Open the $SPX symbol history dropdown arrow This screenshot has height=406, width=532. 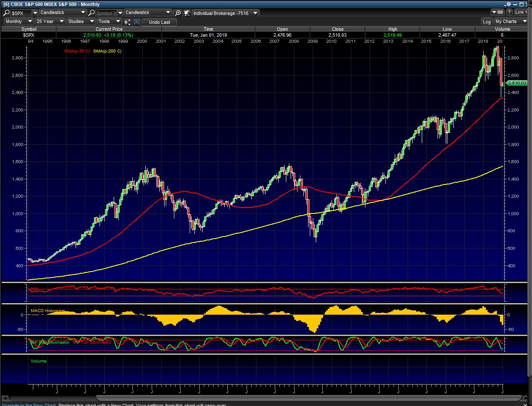coord(35,13)
